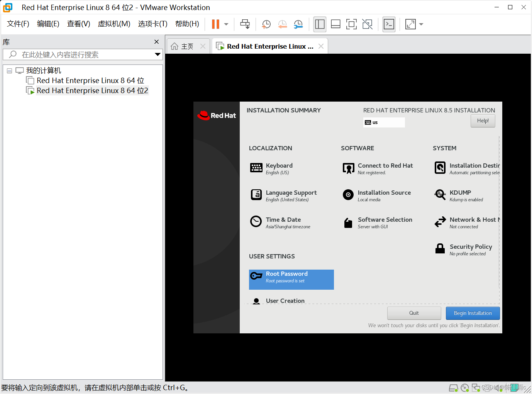The height and width of the screenshot is (394, 532).
Task: Click the stretch guest display icon
Action: 410,24
